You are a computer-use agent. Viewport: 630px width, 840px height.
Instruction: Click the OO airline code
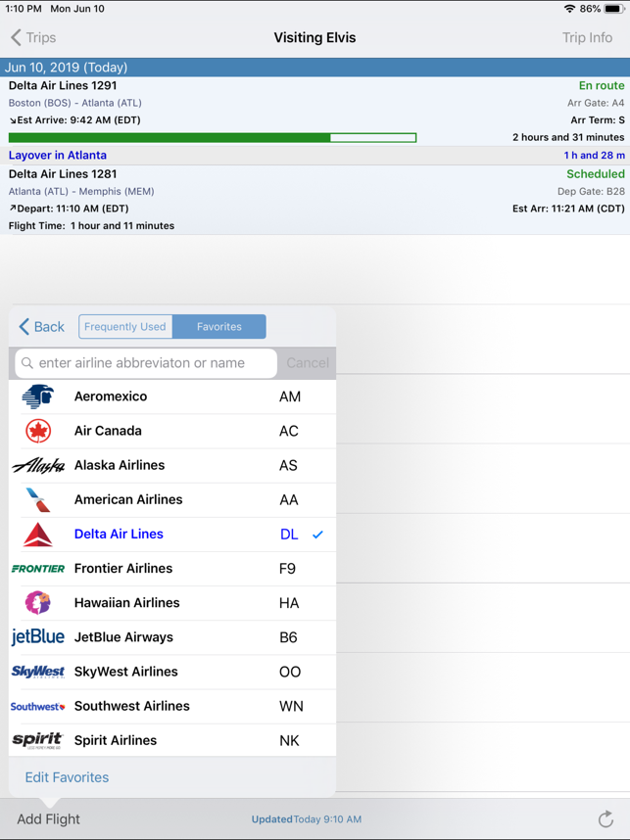(290, 672)
